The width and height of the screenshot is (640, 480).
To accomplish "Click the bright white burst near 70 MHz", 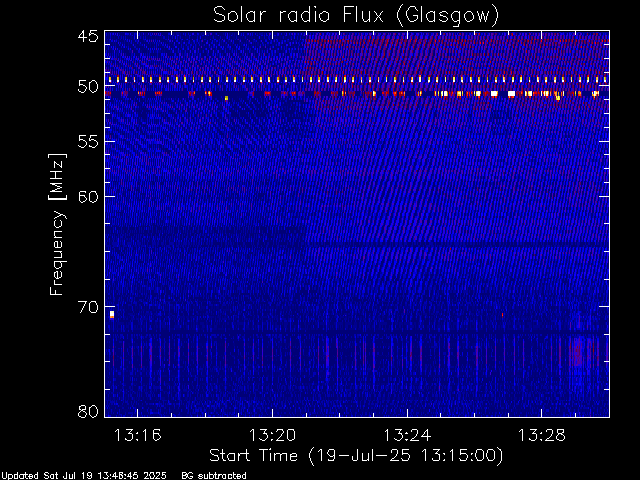I will click(x=112, y=314).
